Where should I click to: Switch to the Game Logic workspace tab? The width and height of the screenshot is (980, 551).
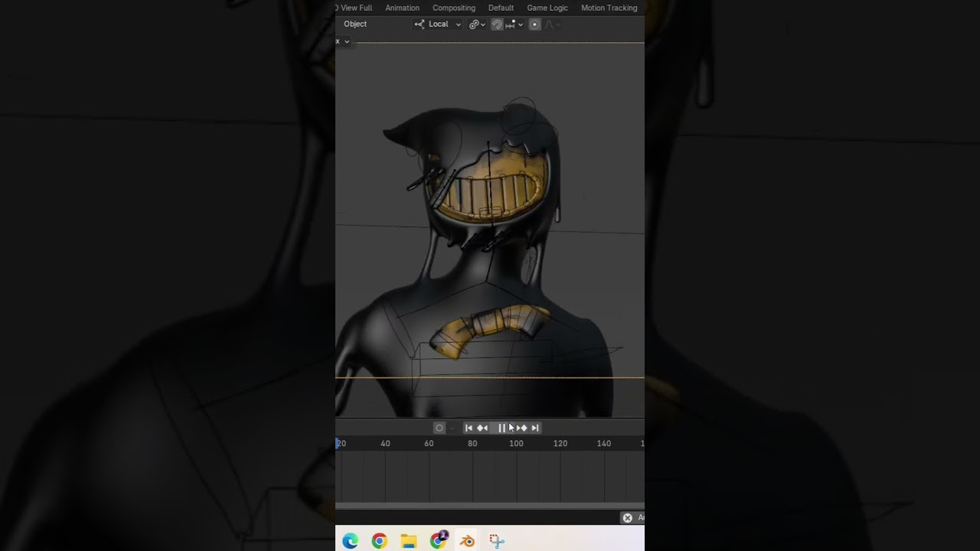(x=547, y=8)
